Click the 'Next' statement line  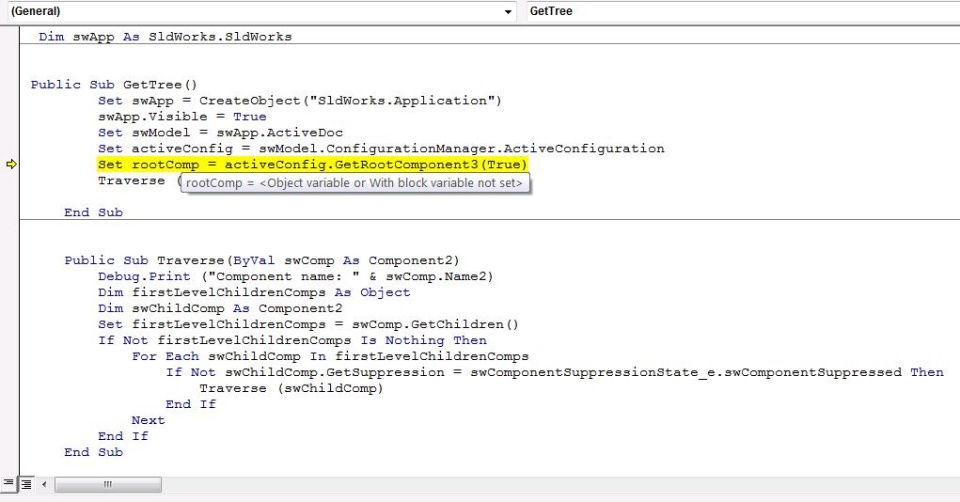pos(148,420)
